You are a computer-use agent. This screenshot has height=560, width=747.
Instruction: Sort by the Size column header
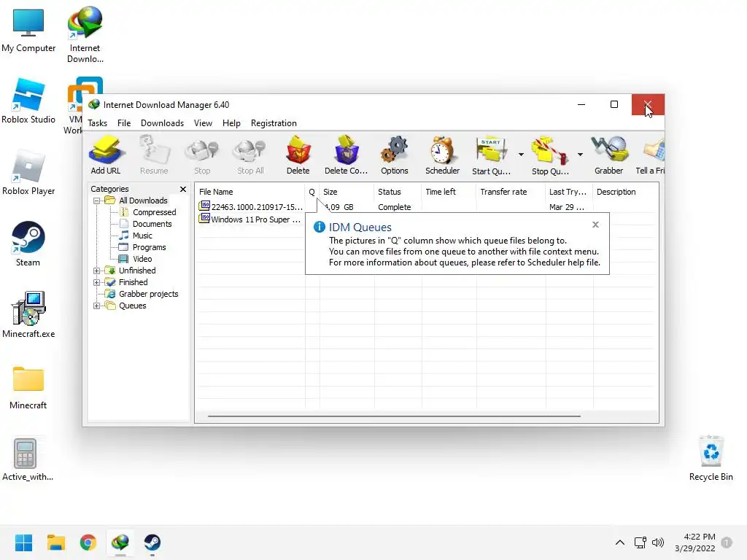click(347, 192)
